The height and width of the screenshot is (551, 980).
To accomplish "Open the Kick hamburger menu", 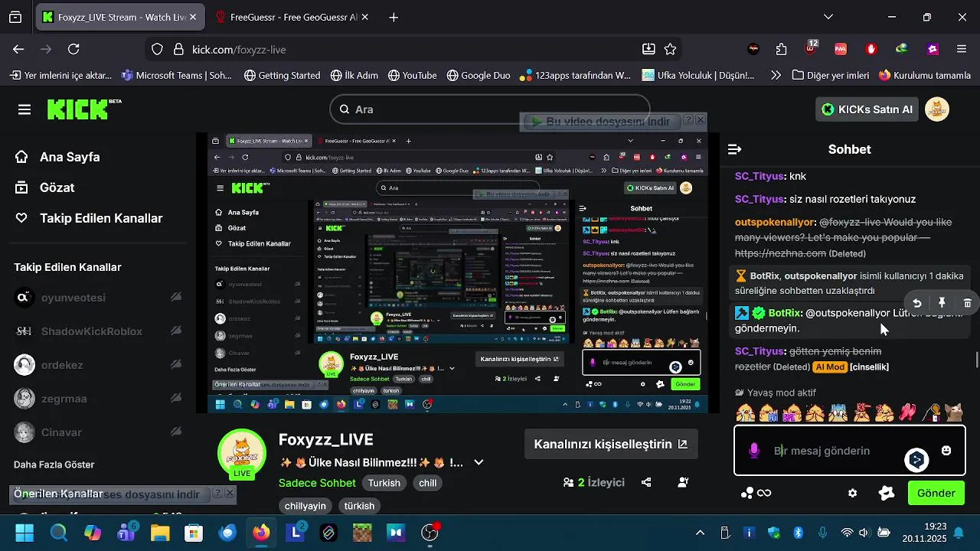I will pyautogui.click(x=24, y=109).
